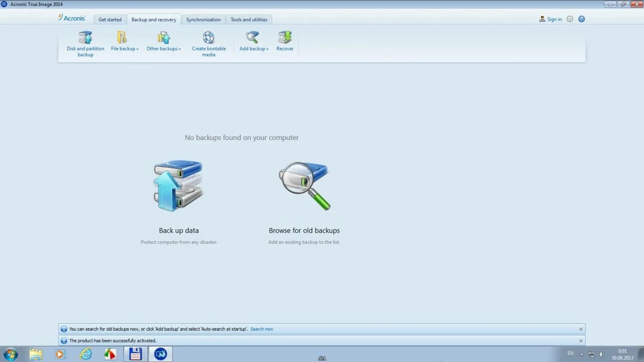This screenshot has height=362, width=644.
Task: Click 'Add an existing backup to the list.' text
Action: coord(304,242)
